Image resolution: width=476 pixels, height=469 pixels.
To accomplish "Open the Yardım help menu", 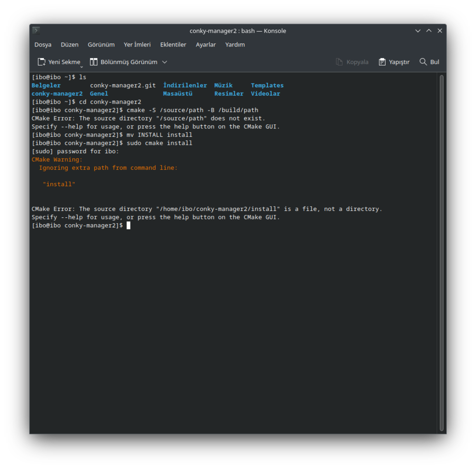I will [x=235, y=45].
